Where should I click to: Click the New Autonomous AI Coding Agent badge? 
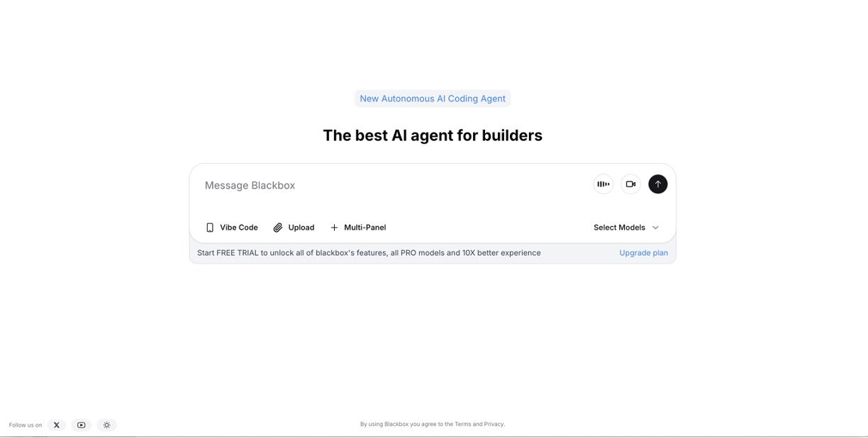click(x=433, y=99)
